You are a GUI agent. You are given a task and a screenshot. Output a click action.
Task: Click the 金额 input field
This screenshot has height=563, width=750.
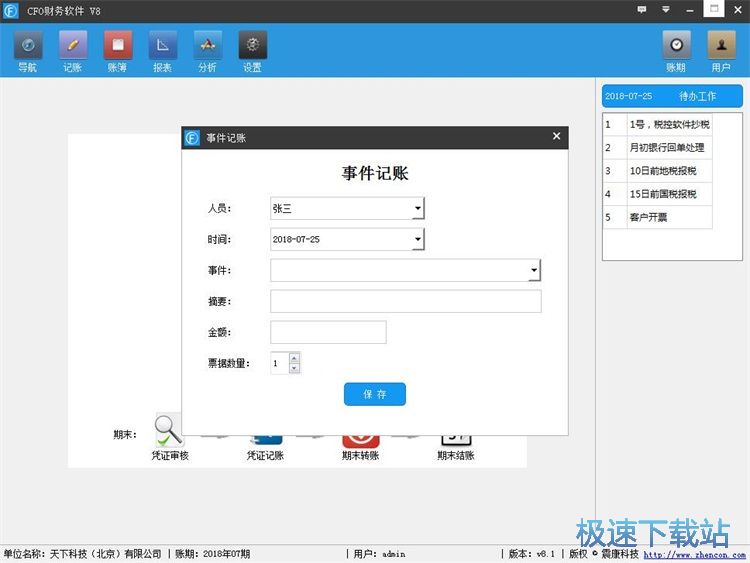pos(328,332)
